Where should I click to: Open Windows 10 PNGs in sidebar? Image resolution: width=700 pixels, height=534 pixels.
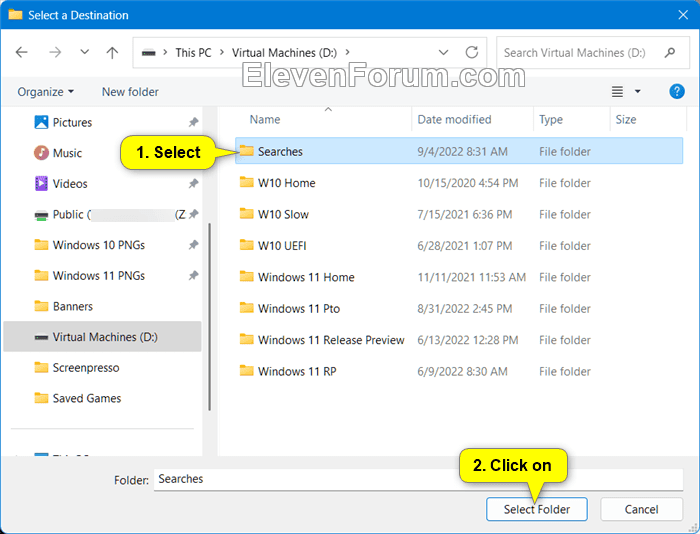pos(99,245)
